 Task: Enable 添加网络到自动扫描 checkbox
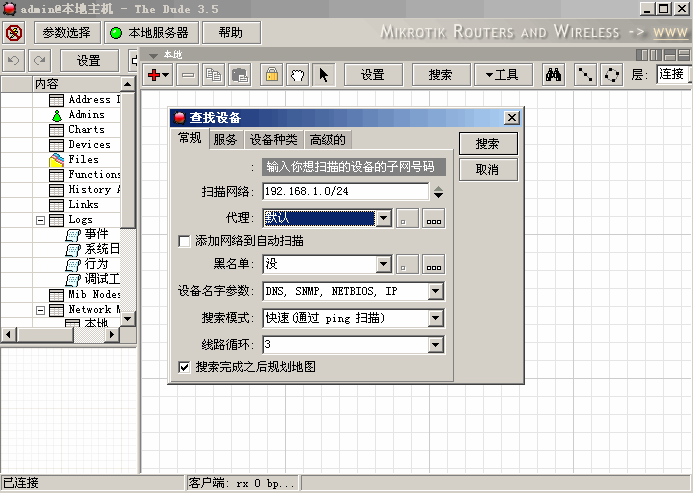184,241
